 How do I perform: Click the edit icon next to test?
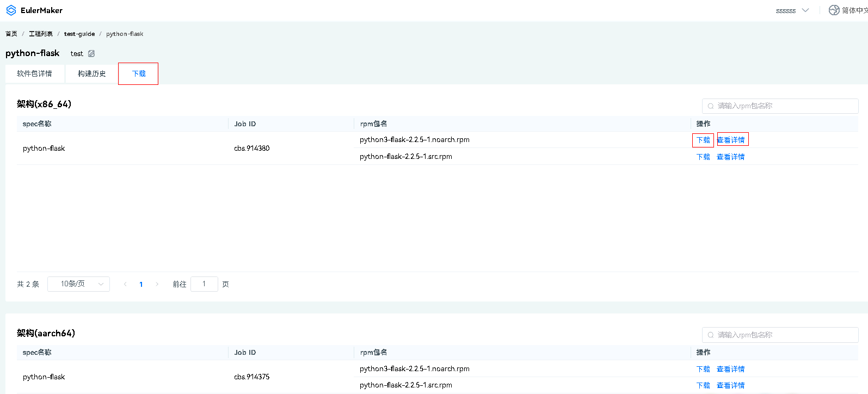pos(91,53)
